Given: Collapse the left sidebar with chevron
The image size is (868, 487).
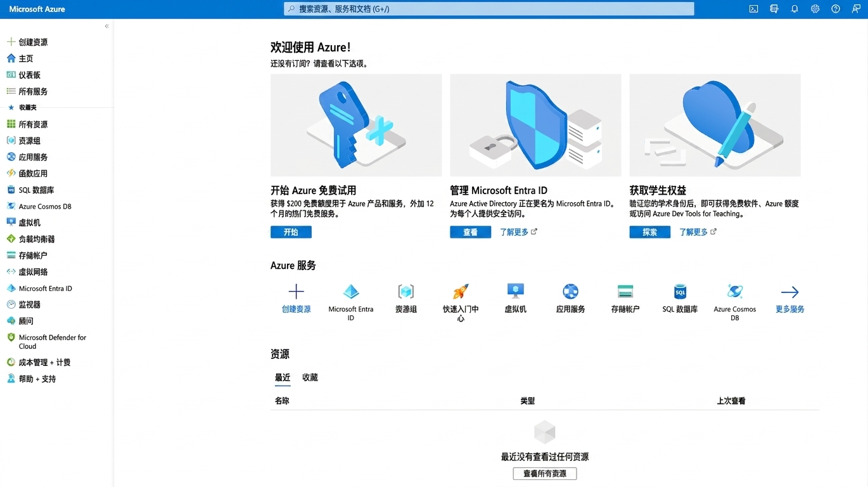Looking at the screenshot, I should 106,26.
